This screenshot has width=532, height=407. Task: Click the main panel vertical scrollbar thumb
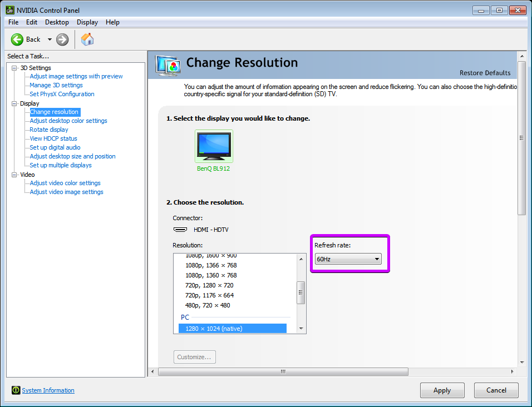pos(522,137)
